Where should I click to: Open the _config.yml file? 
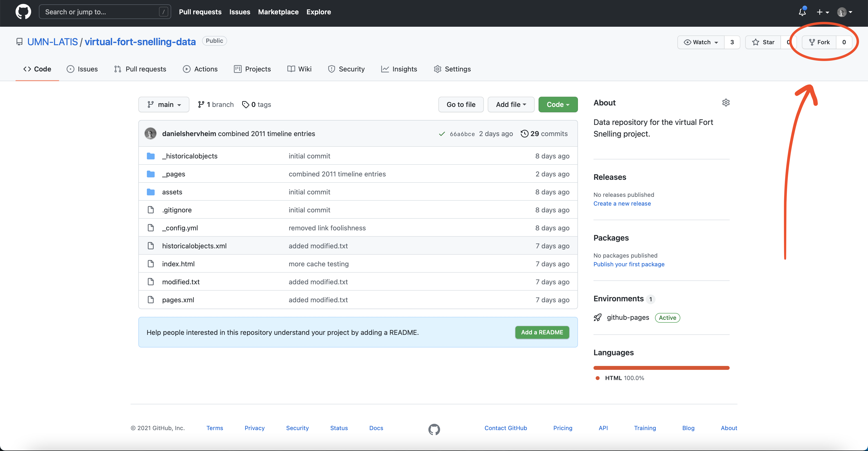180,228
